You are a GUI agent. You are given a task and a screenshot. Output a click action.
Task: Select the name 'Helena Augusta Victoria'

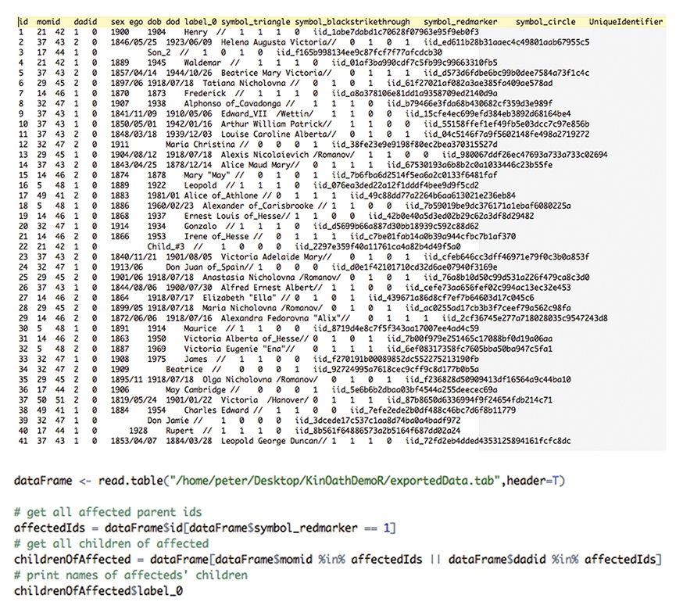click(274, 42)
